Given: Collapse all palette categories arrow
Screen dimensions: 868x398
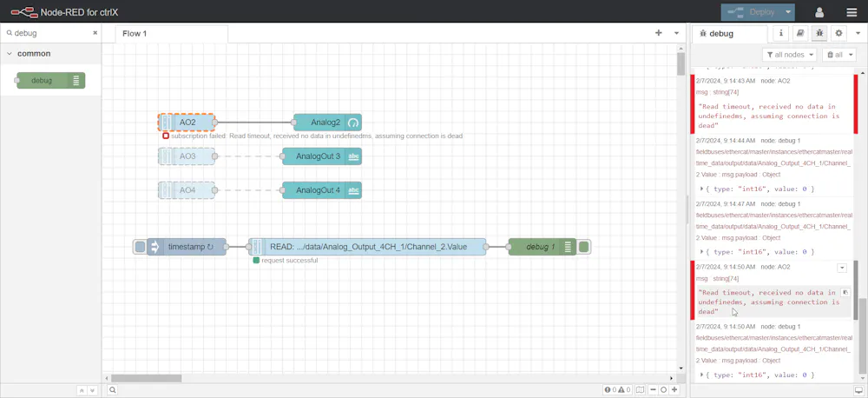Looking at the screenshot, I should pyautogui.click(x=82, y=390).
